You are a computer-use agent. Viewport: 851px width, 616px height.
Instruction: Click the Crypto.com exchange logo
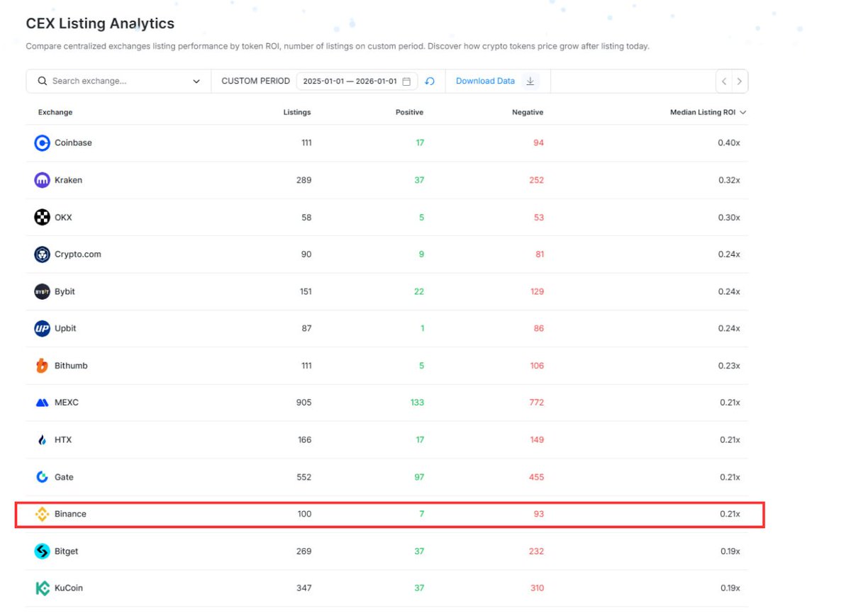tap(43, 254)
